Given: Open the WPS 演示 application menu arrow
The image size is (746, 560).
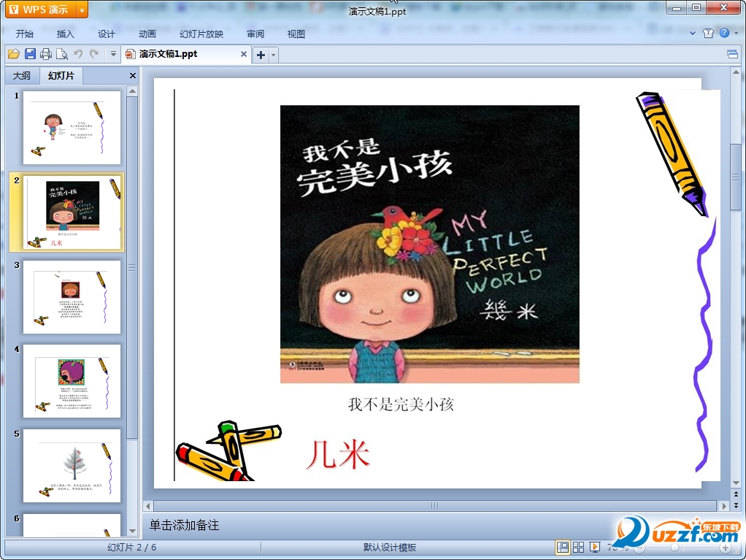Looking at the screenshot, I should pos(82,10).
